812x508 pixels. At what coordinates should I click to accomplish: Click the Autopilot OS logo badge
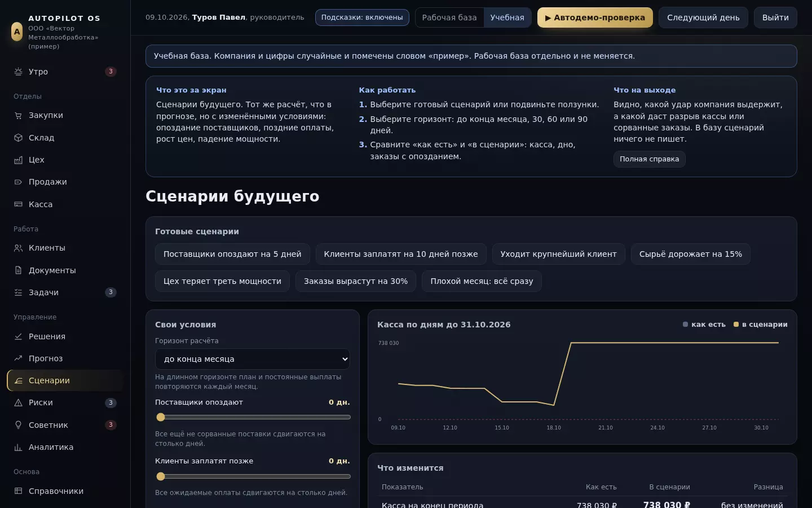(x=17, y=32)
